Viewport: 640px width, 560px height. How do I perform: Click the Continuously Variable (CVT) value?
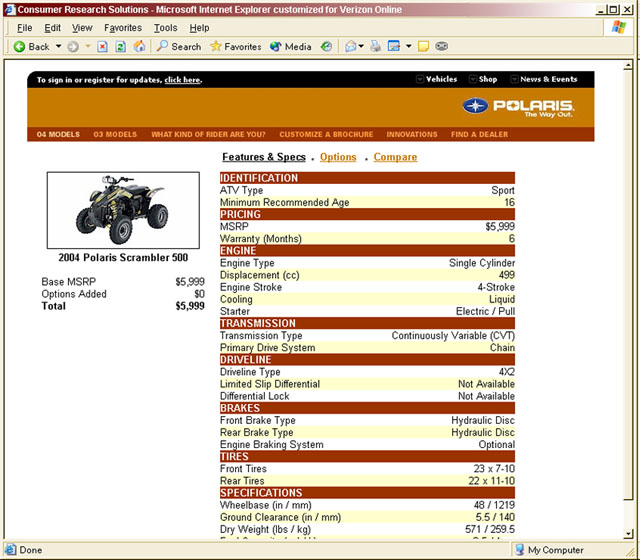[x=453, y=336]
